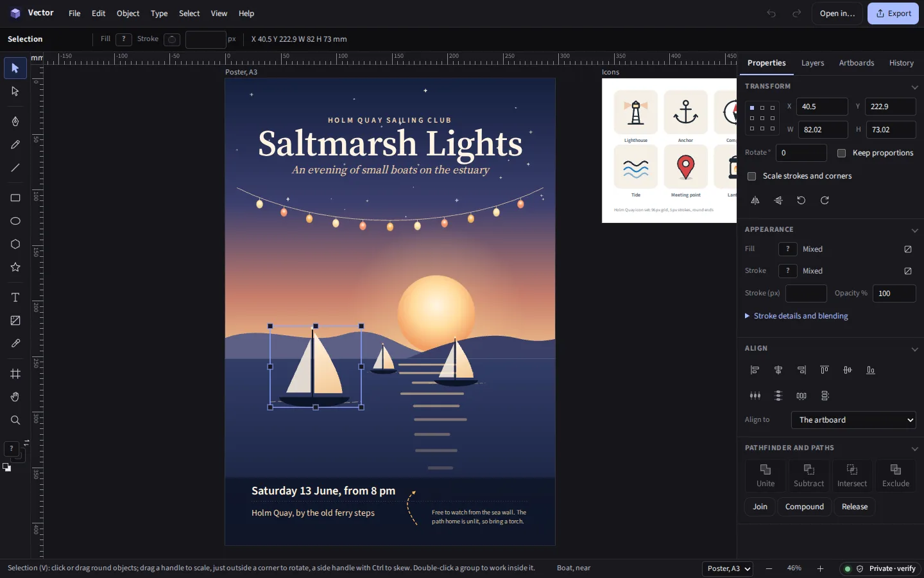The height and width of the screenshot is (578, 924).
Task: Distribute horizontal spacing icon
Action: tap(801, 396)
